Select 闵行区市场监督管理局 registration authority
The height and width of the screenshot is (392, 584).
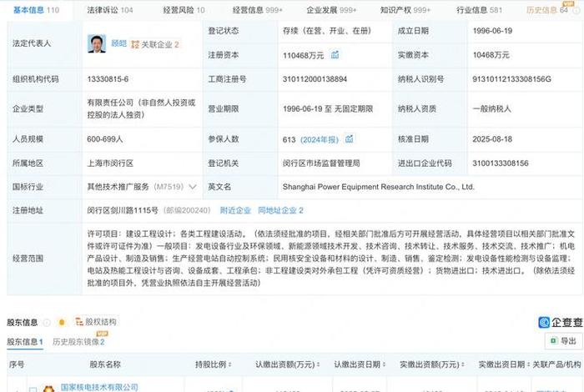[x=321, y=163]
